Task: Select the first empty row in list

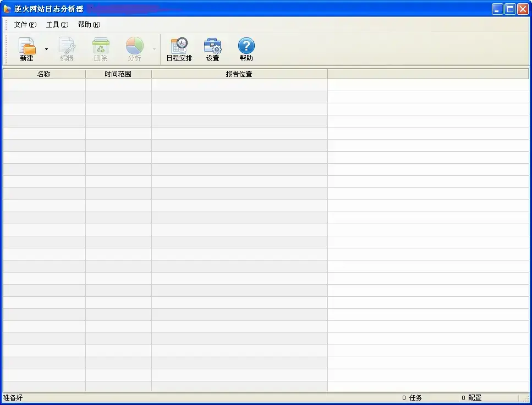Action: (266, 85)
